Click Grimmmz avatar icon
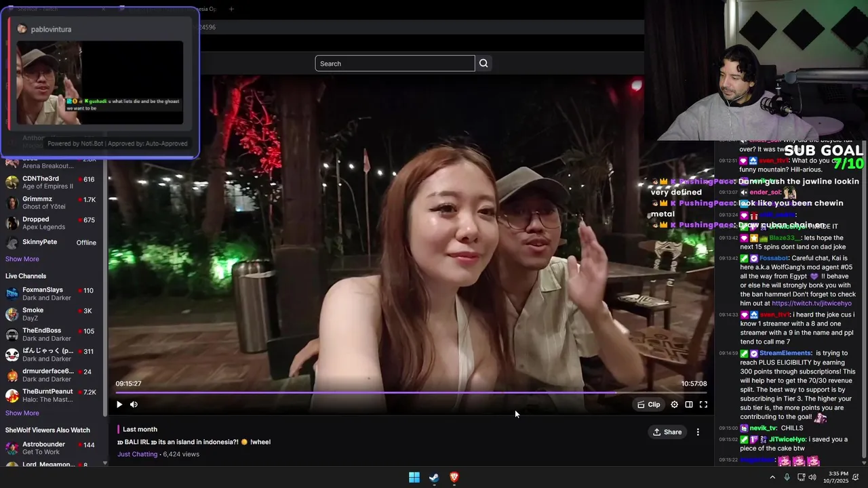Screen dimensions: 868x488 tap(12, 203)
